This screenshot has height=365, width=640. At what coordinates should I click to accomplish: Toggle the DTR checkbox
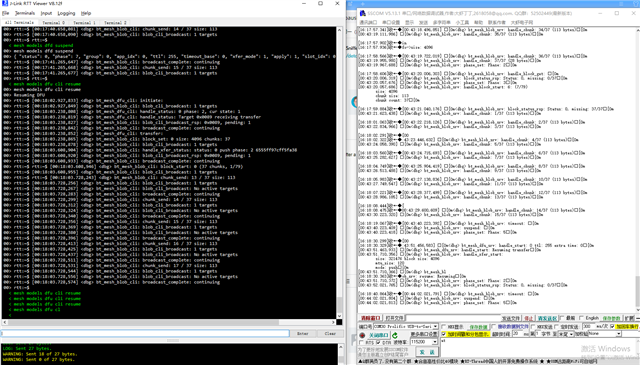(378, 343)
